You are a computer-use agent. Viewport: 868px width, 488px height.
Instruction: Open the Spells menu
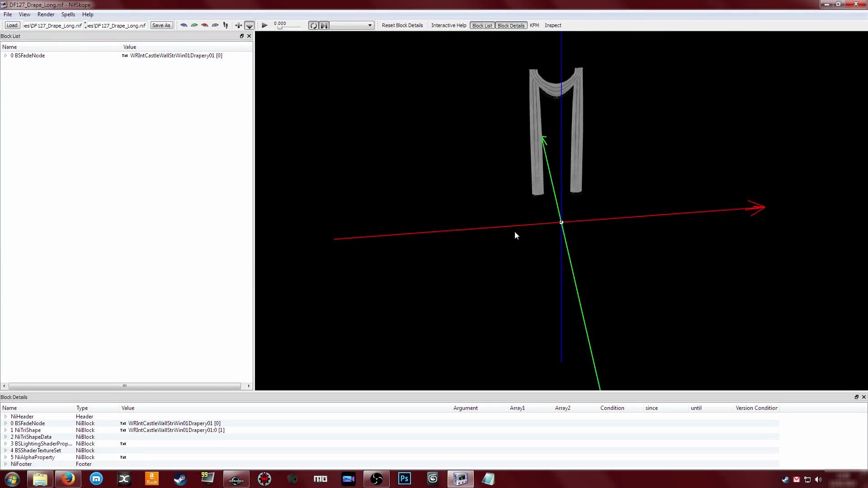coord(68,14)
